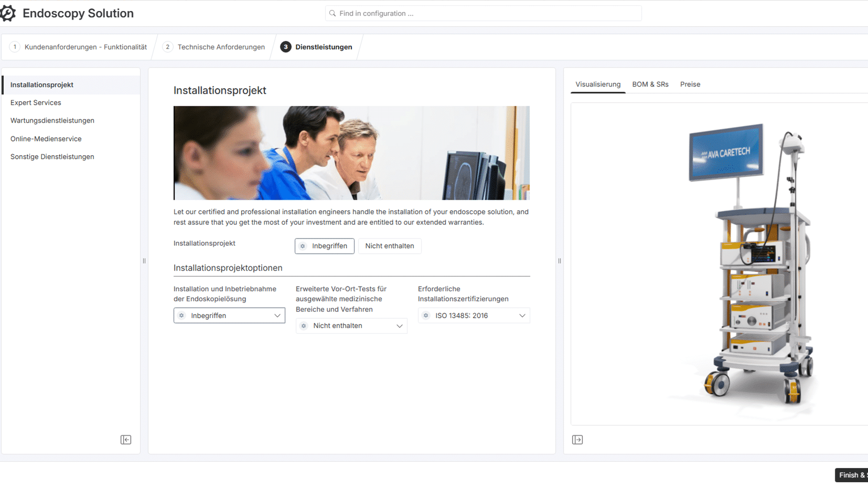The height and width of the screenshot is (488, 868).
Task: Select Nicht enthalten for Installationsprojekt
Action: pos(389,246)
